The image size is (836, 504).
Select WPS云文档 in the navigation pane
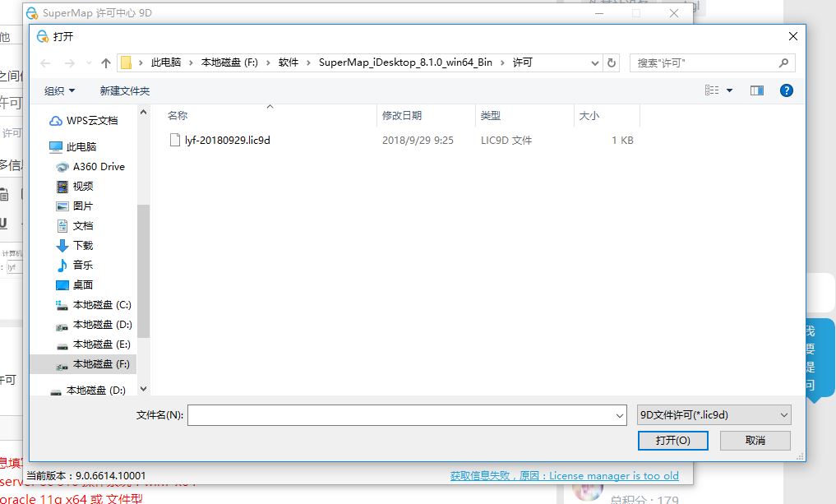(92, 121)
